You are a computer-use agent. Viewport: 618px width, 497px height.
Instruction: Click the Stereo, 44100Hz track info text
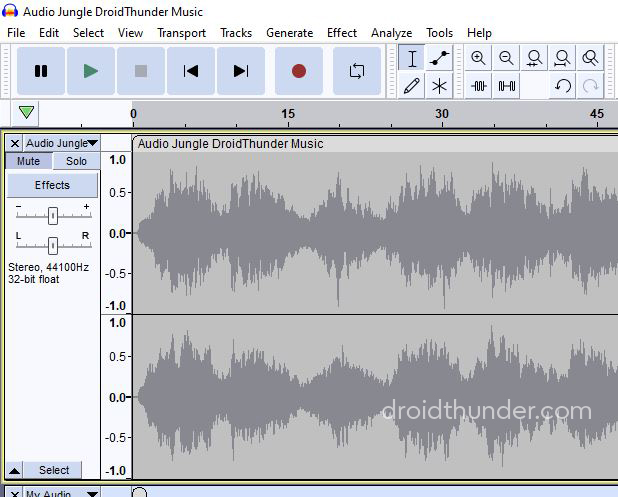[48, 267]
